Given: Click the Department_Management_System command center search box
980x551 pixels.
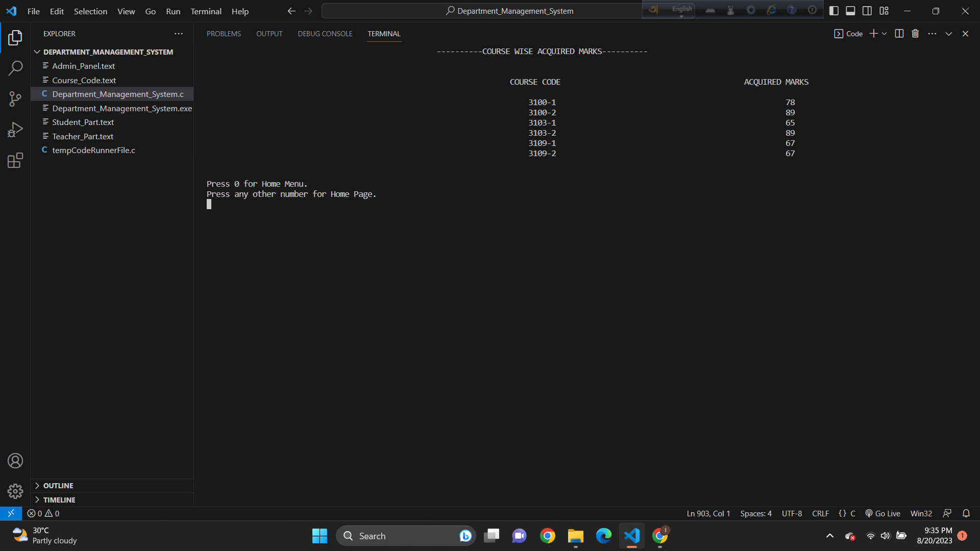Looking at the screenshot, I should (510, 11).
